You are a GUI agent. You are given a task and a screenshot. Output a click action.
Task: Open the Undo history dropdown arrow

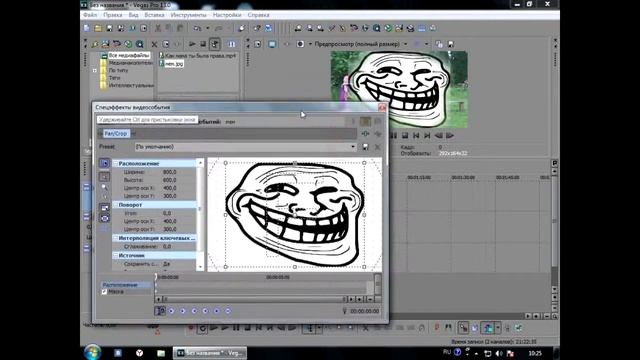coord(207,28)
